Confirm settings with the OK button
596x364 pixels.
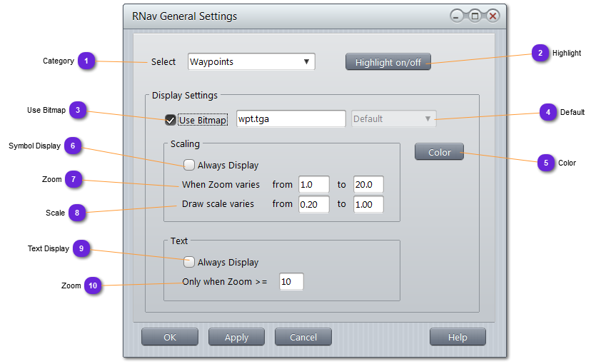tap(169, 337)
